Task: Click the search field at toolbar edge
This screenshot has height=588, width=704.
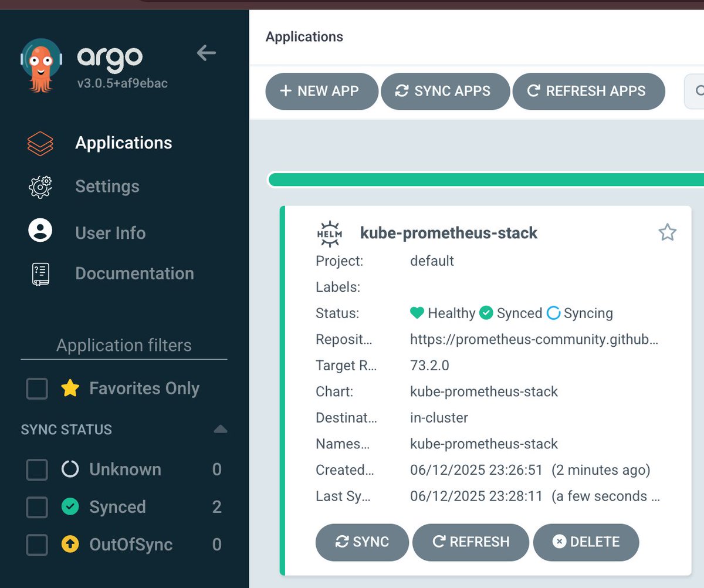Action: coord(695,91)
